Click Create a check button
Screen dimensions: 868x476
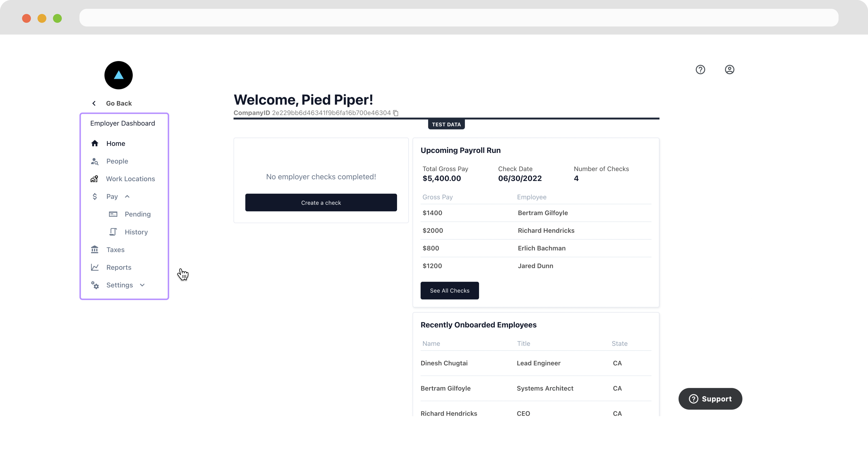point(321,203)
